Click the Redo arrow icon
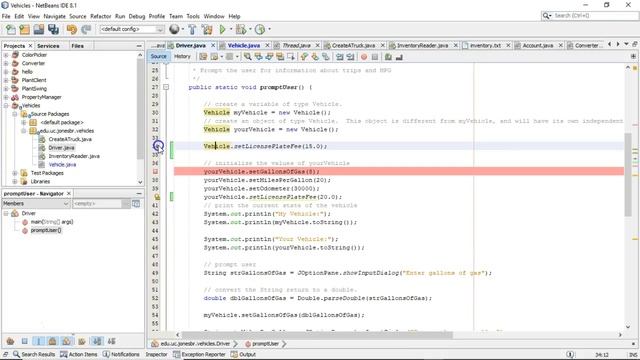 pyautogui.click(x=86, y=29)
